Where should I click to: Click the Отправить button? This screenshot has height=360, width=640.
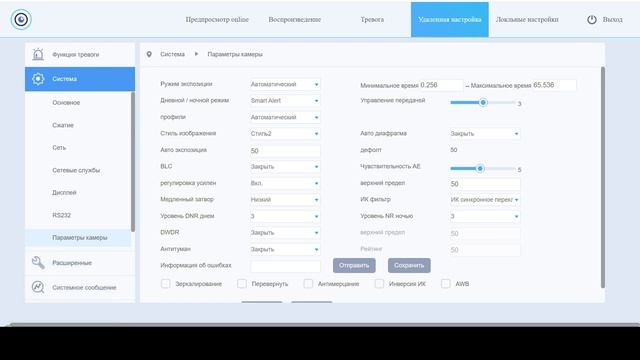tap(354, 265)
